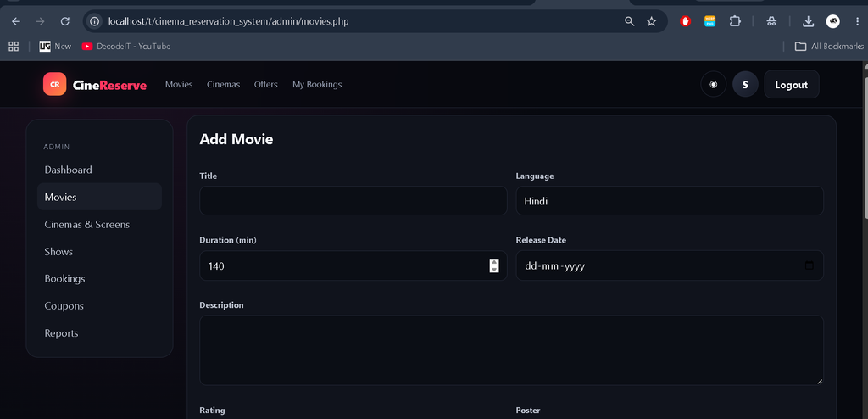Open the Chrome three-dot menu

(858, 21)
